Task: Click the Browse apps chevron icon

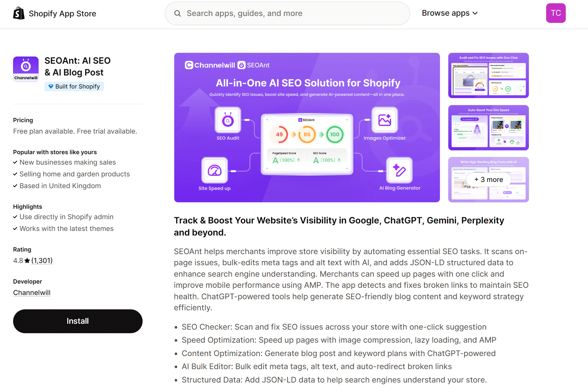Action: (475, 13)
